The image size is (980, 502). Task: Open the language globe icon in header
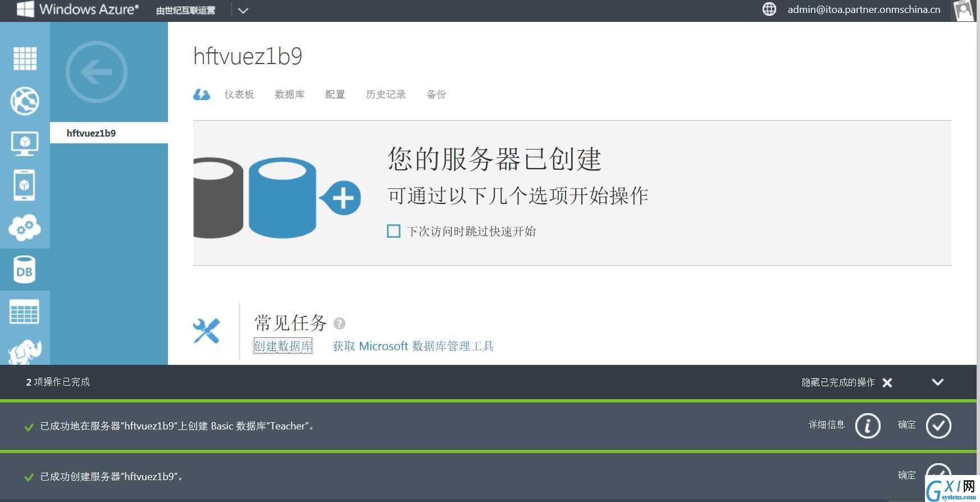click(769, 9)
